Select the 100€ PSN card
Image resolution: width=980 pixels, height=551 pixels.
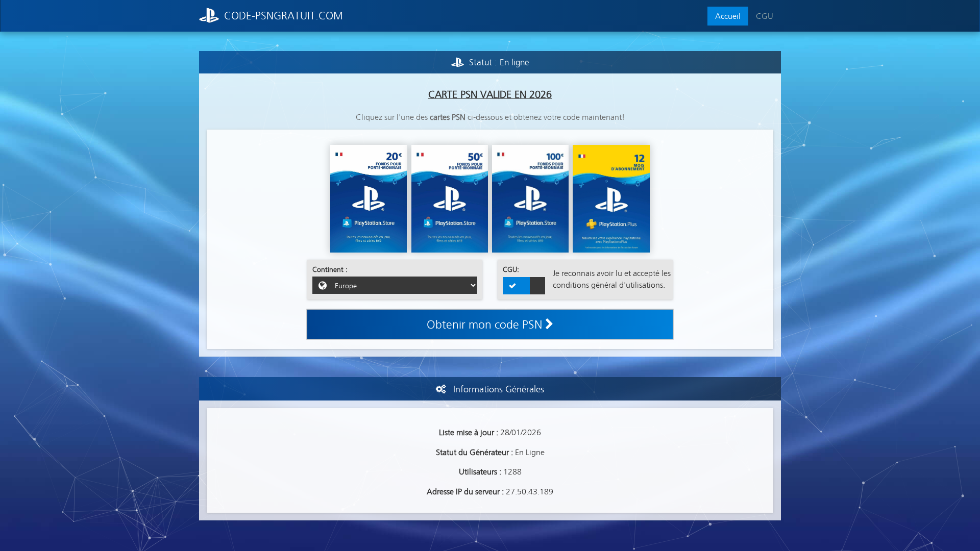point(530,198)
